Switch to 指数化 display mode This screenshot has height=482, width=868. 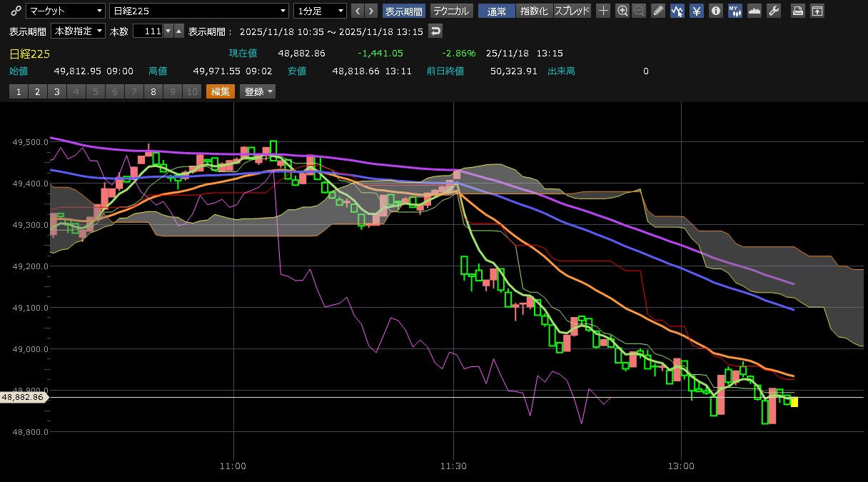tap(534, 11)
